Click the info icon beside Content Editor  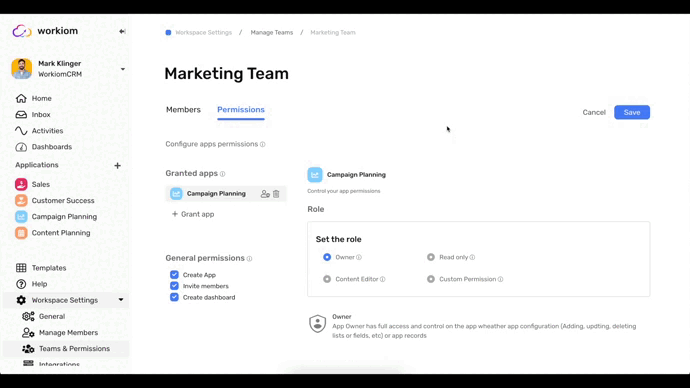[x=382, y=279]
